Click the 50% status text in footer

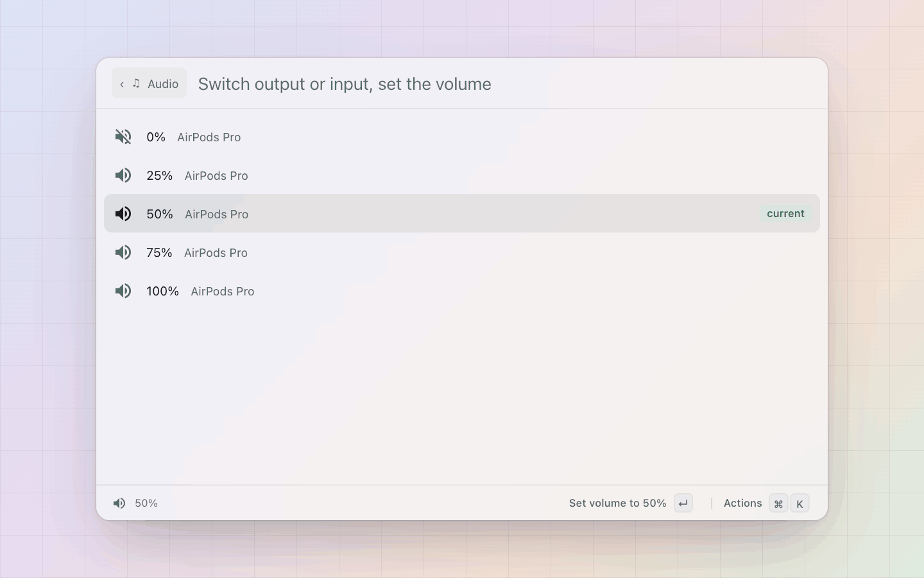(146, 503)
